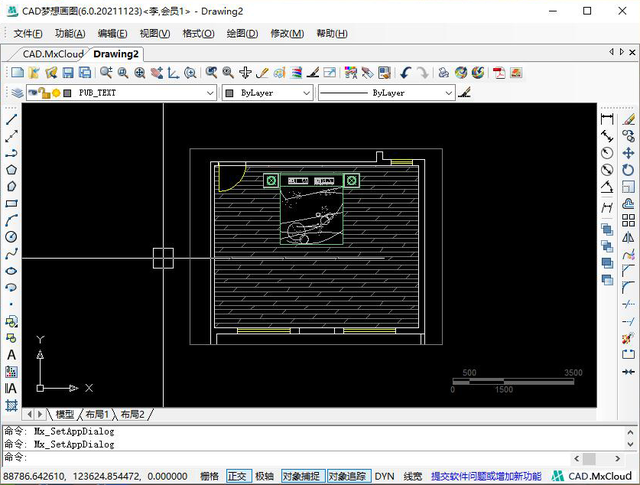This screenshot has height=485, width=640.
Task: Expand the PUB_TEXT layer dropdown
Action: click(x=210, y=93)
